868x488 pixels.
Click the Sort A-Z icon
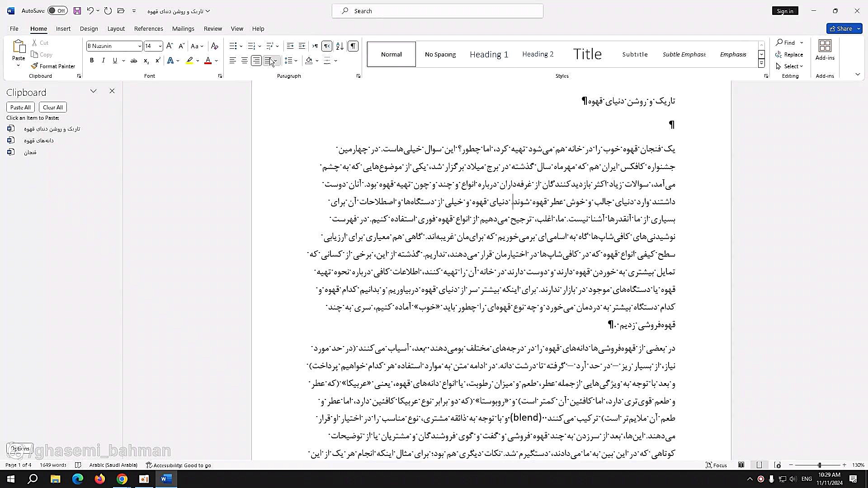tap(340, 46)
